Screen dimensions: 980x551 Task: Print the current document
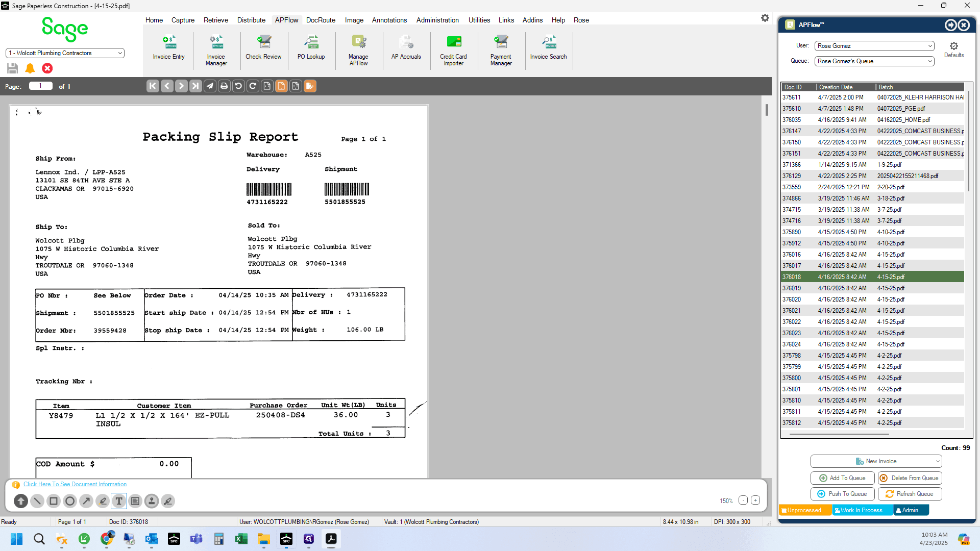point(224,86)
